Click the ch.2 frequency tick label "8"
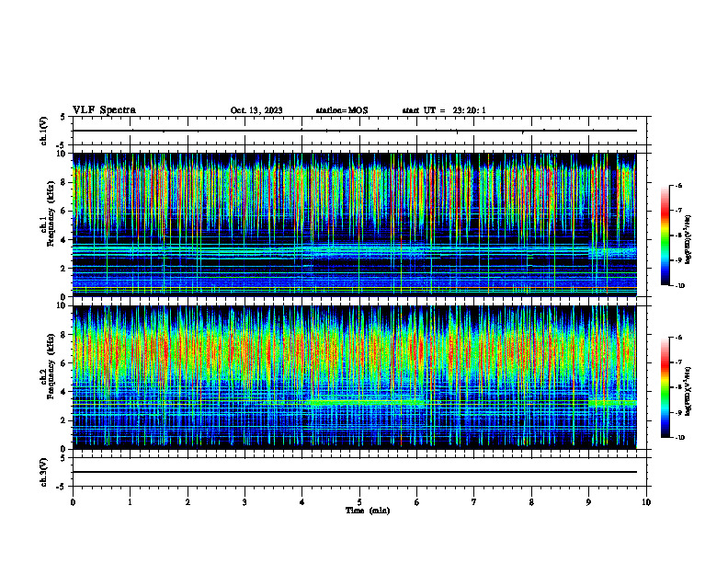Screen dimensions: 728x563 [x=64, y=335]
